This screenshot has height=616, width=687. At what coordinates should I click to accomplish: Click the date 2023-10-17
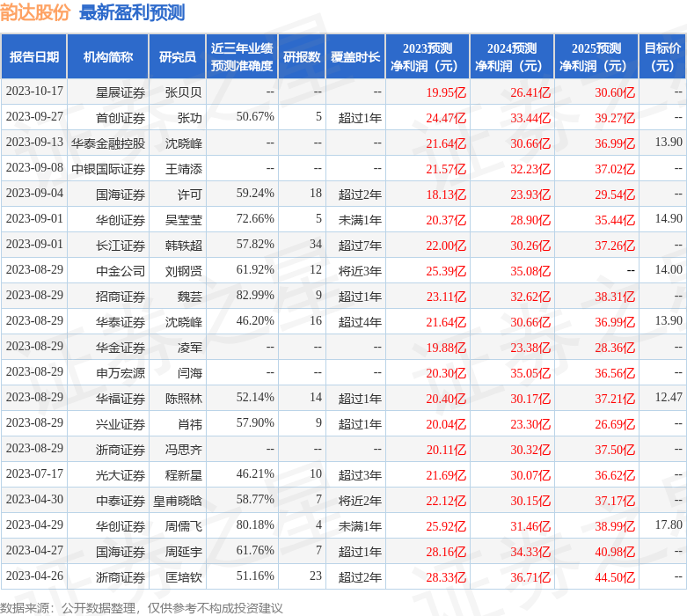tap(34, 92)
